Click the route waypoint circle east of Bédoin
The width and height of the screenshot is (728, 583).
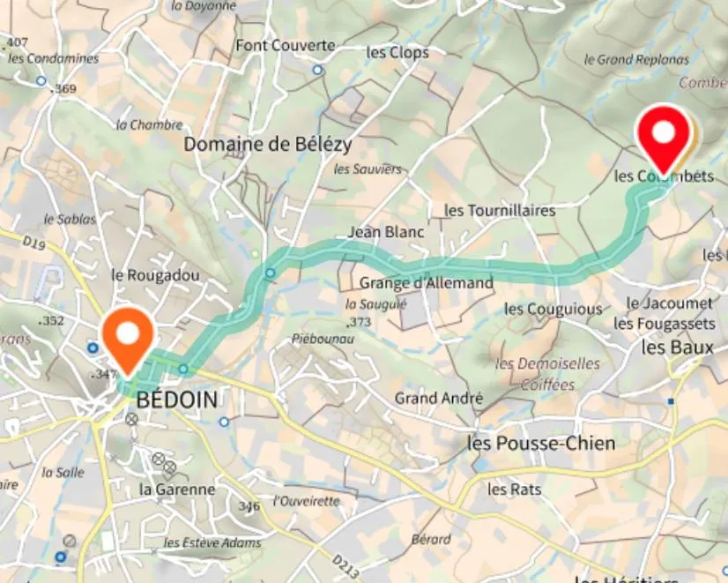tap(183, 369)
